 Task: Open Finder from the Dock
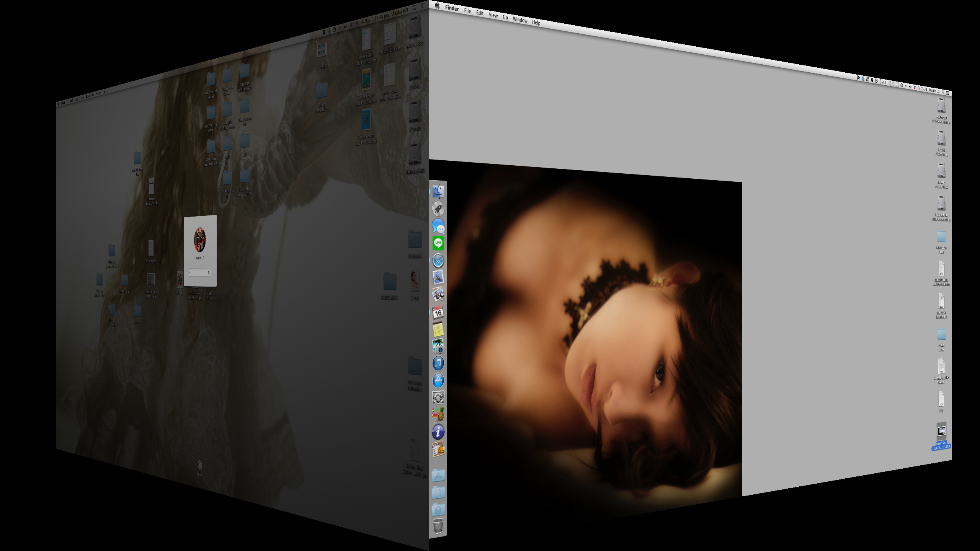point(438,191)
